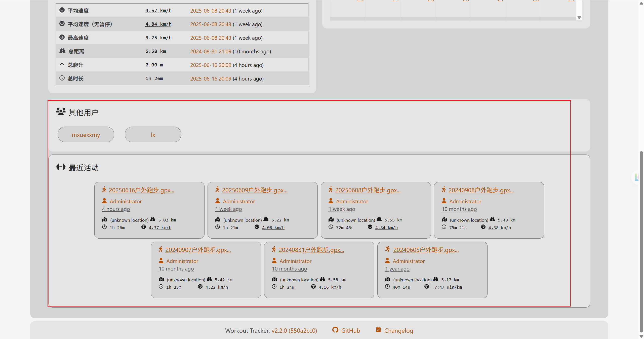Open 总爬升 record 2025-06-16 20:09
This screenshot has height=339, width=644.
(x=211, y=65)
